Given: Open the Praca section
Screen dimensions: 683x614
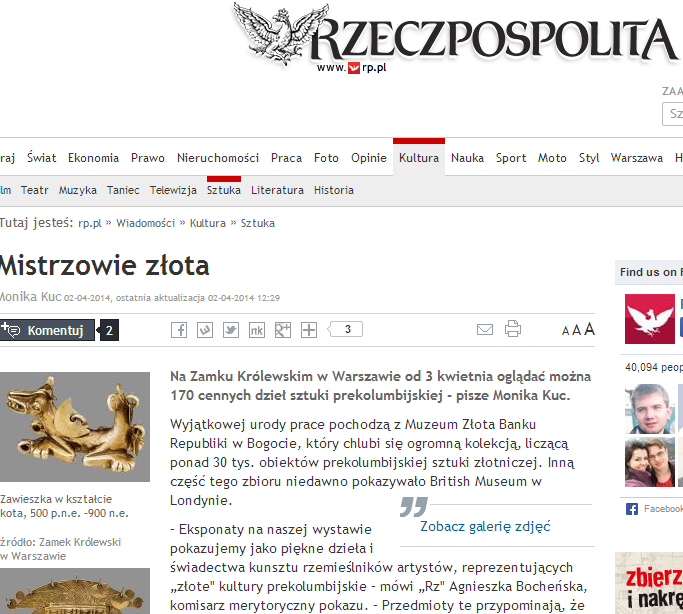Looking at the screenshot, I should (x=286, y=158).
